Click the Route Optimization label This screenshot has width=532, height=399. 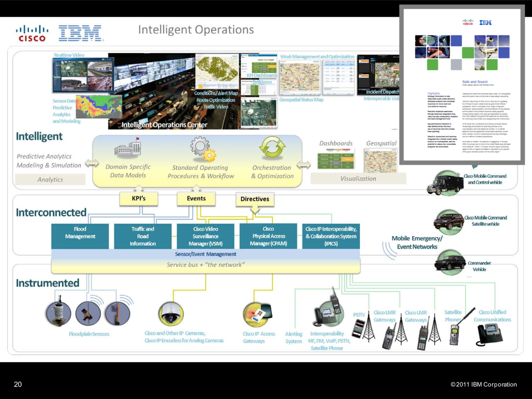[x=216, y=100]
